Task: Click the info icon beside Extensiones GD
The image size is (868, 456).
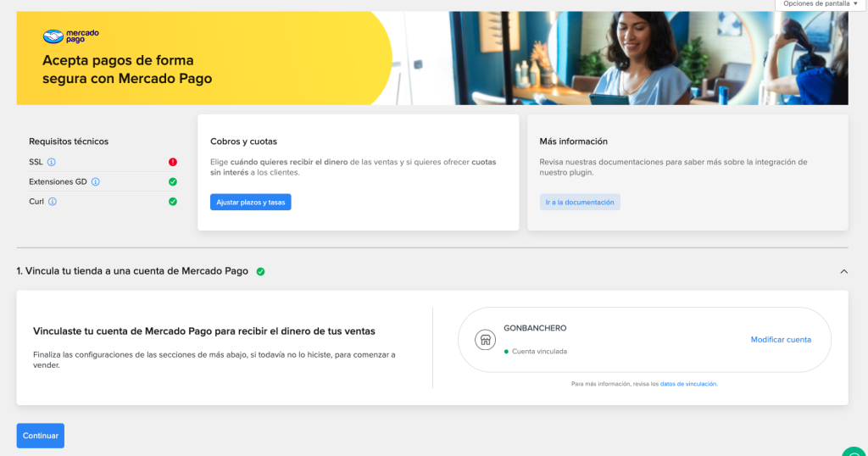Action: [96, 182]
